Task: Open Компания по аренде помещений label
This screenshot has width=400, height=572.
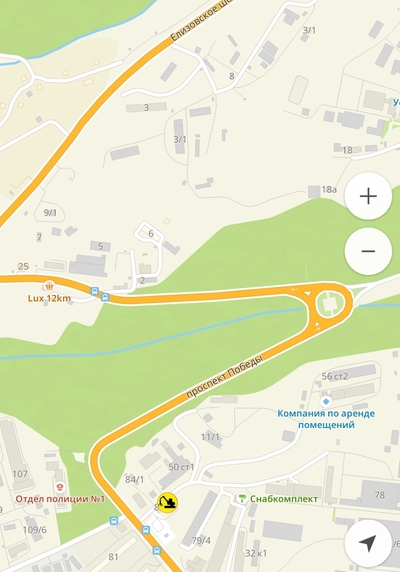Action: click(326, 419)
